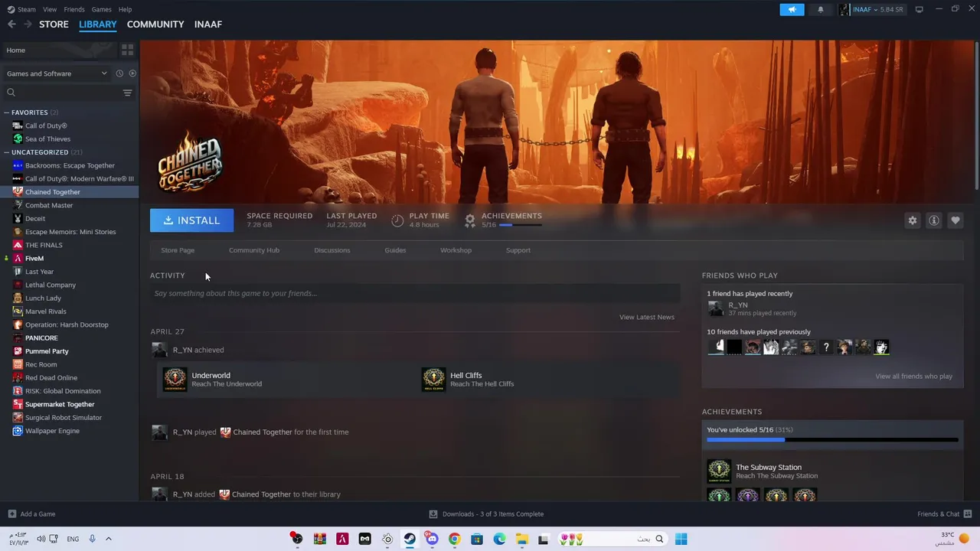Screen dimensions: 980x551
Task: Open the Steam menu
Action: click(22, 9)
